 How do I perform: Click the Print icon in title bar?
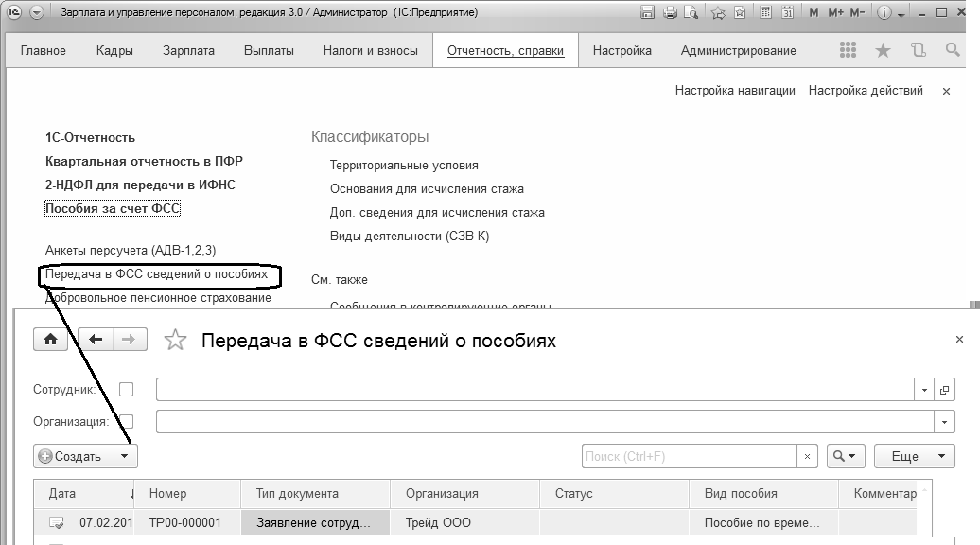[670, 12]
